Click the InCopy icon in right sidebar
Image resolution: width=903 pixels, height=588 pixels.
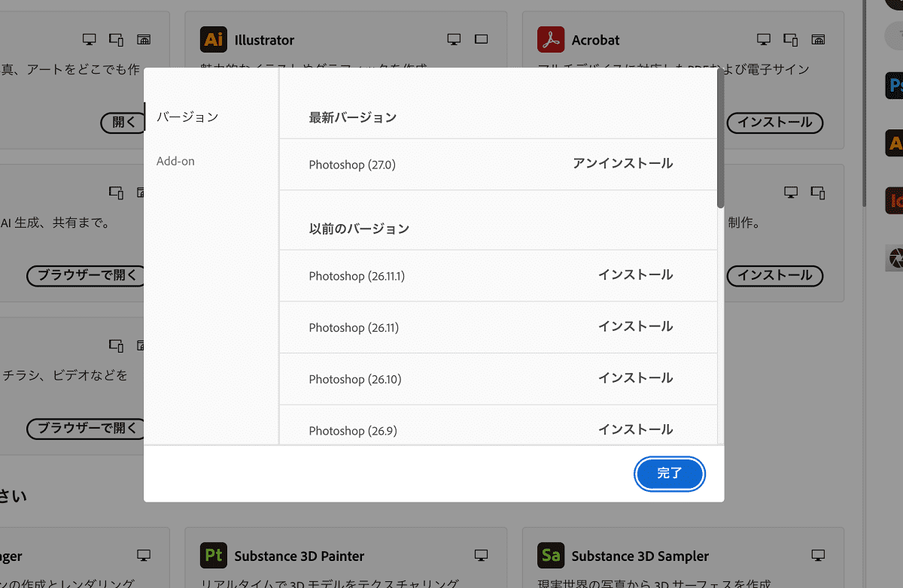pos(895,200)
